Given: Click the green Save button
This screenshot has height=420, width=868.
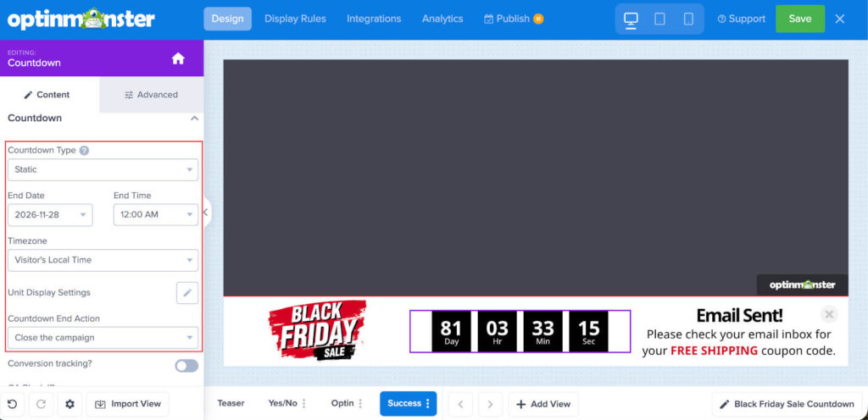Looking at the screenshot, I should (800, 19).
